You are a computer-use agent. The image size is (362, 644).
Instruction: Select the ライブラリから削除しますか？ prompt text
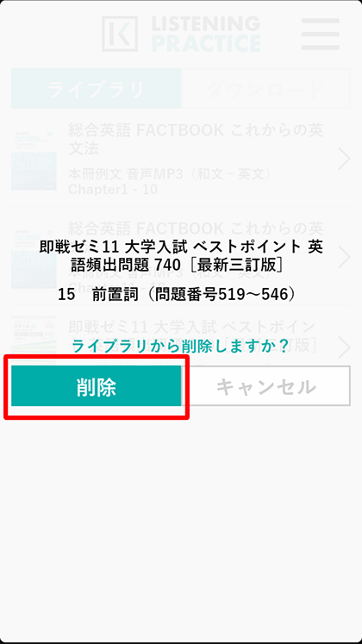[x=181, y=347]
